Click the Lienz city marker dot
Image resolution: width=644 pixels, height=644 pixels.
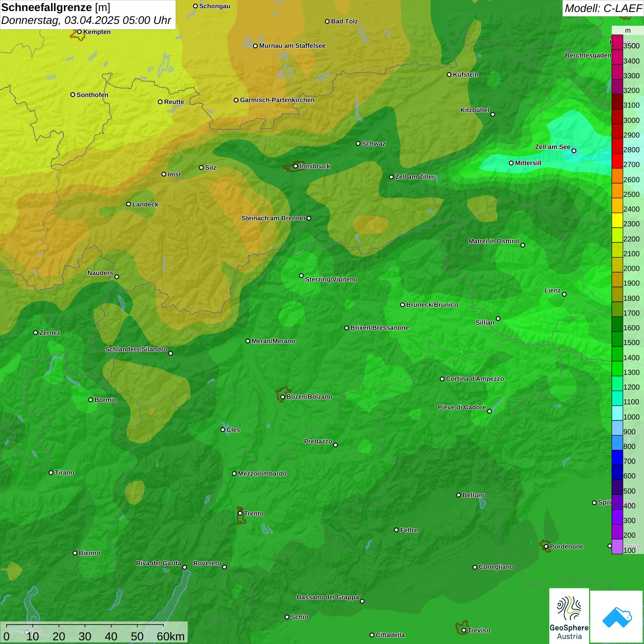pos(564,294)
